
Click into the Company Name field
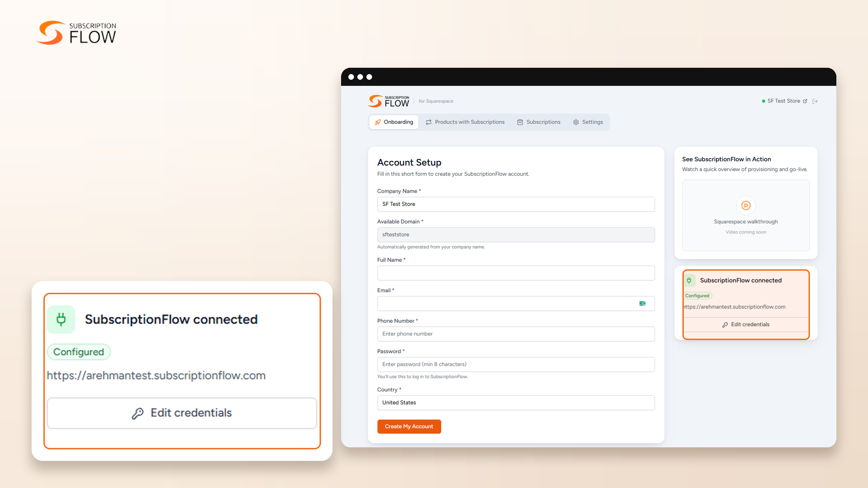[516, 204]
